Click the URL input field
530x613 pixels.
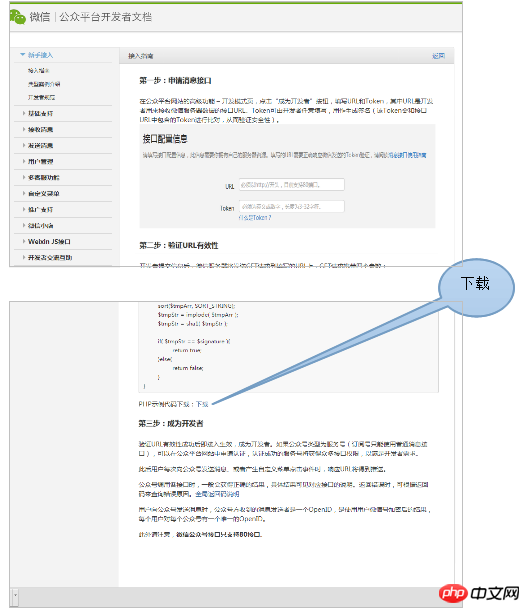coord(292,185)
